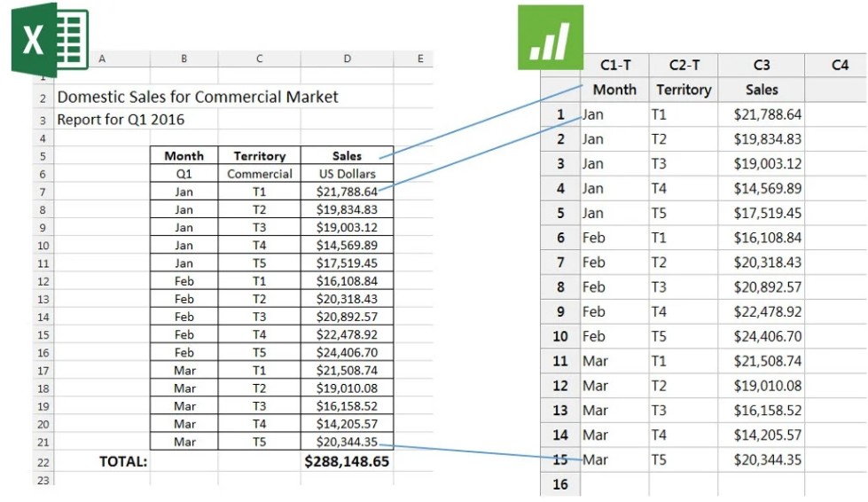The image size is (868, 502).
Task: Click Excel row header 14
Action: (43, 318)
